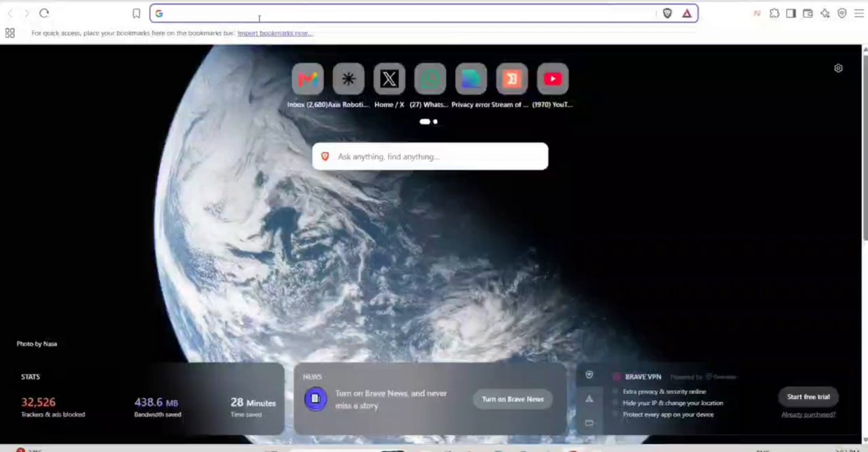Click the 'Already purchased?' link
The width and height of the screenshot is (868, 452).
[x=809, y=414]
